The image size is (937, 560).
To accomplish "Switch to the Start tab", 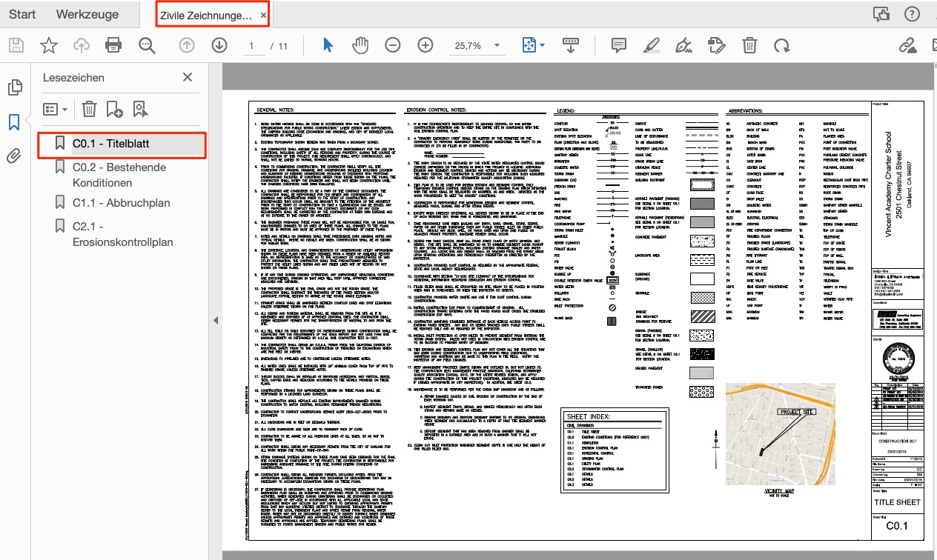I will (22, 14).
